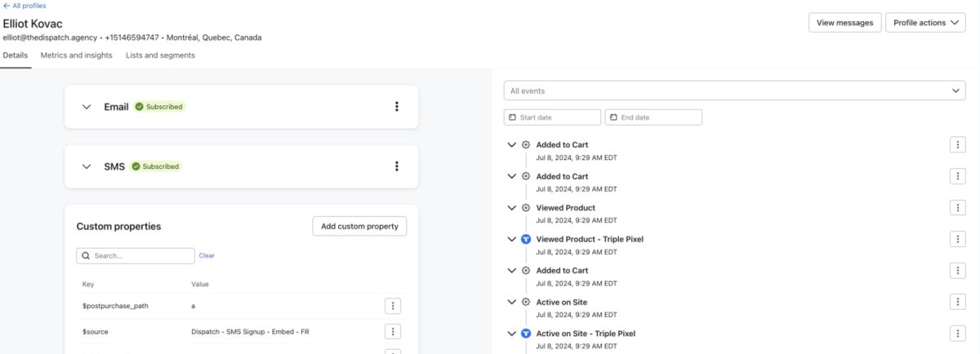Screen dimensions: 980x354
Task: Click the Active on Site - Triple Pixel event title
Action: [586, 334]
